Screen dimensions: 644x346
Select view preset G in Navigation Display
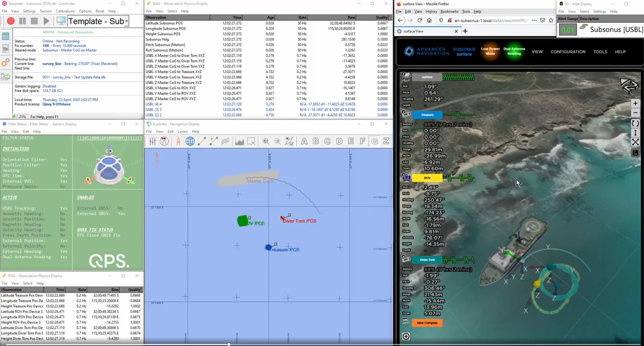tap(375, 141)
